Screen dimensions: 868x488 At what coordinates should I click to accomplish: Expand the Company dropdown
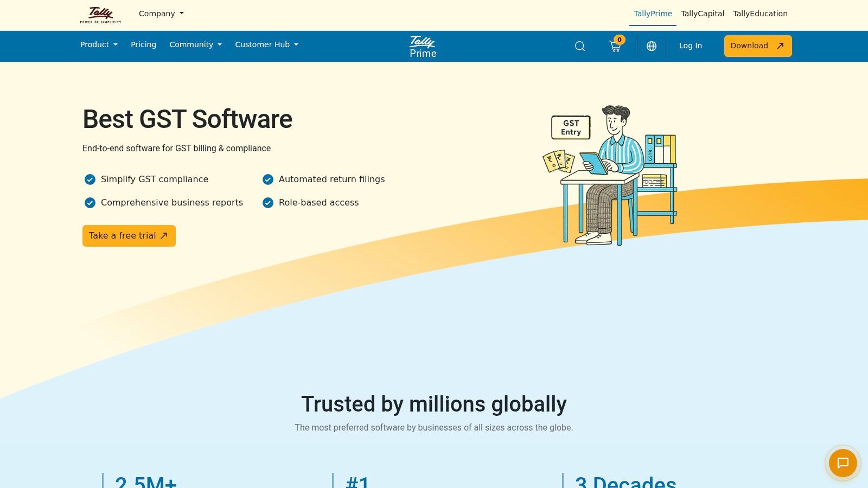(x=161, y=14)
